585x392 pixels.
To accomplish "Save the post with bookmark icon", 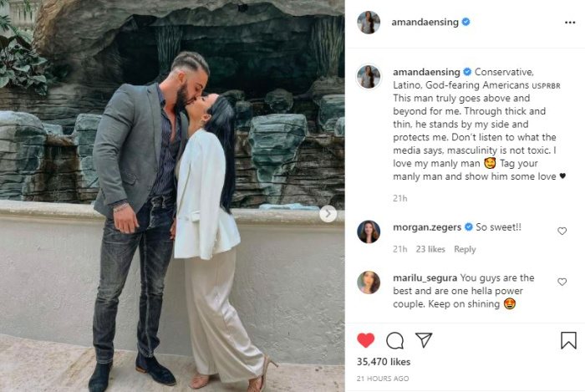I will [x=568, y=340].
